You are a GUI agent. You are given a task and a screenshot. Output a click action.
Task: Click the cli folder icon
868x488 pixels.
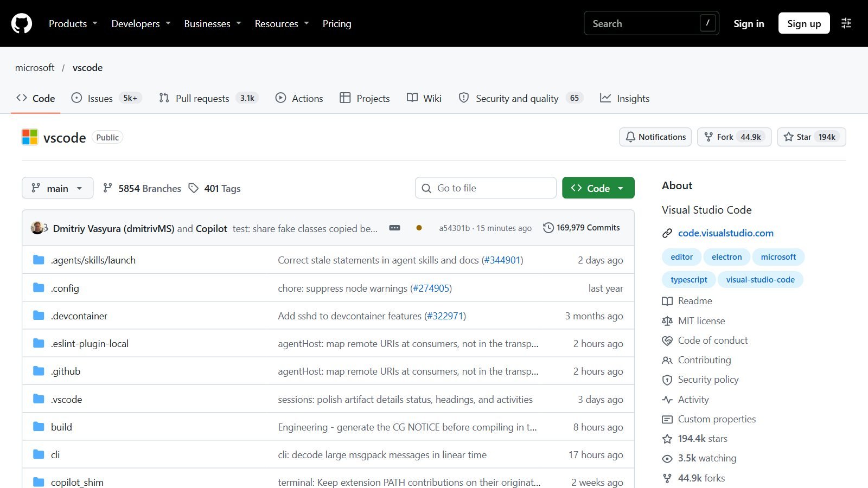coord(39,454)
